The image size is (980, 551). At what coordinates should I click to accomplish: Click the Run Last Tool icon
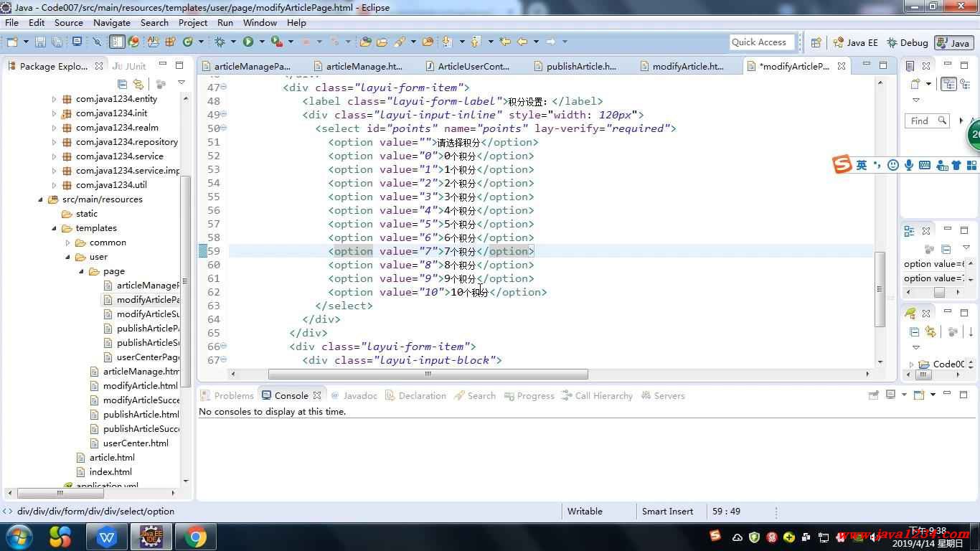click(x=276, y=42)
